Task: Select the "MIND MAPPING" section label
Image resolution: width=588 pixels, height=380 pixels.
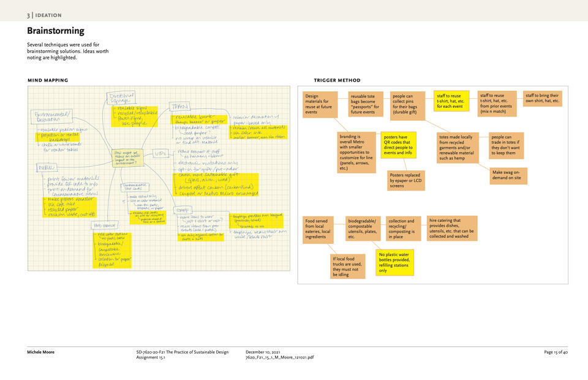Action: 48,80
